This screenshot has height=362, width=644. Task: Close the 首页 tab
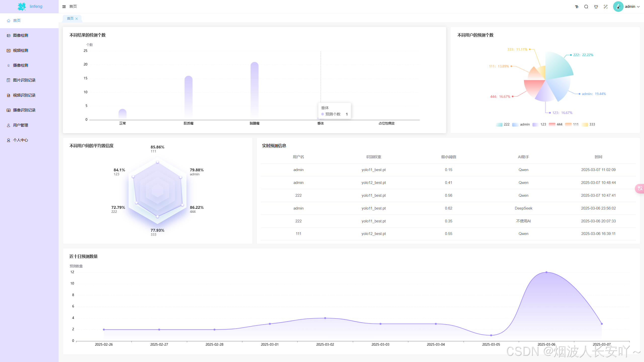(77, 19)
